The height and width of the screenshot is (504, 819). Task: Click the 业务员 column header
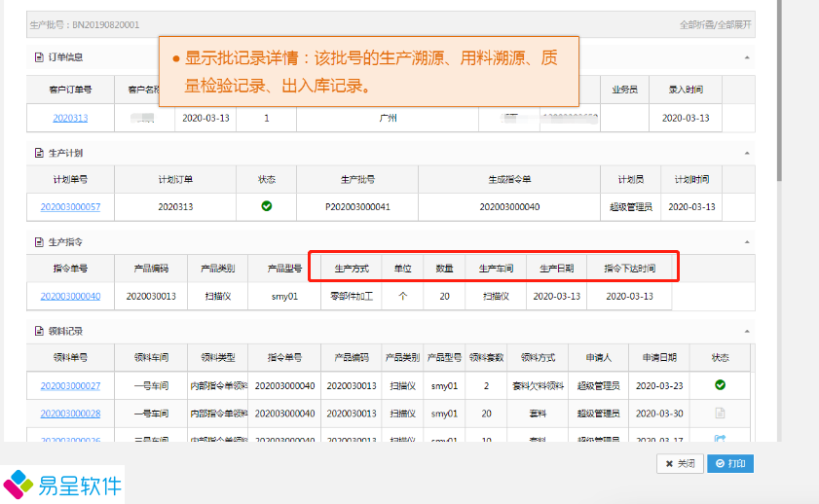[624, 90]
